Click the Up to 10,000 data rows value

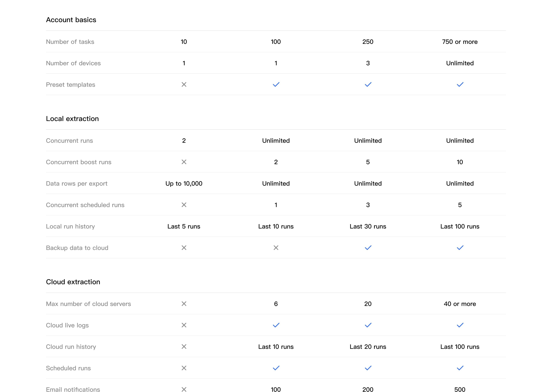click(184, 184)
